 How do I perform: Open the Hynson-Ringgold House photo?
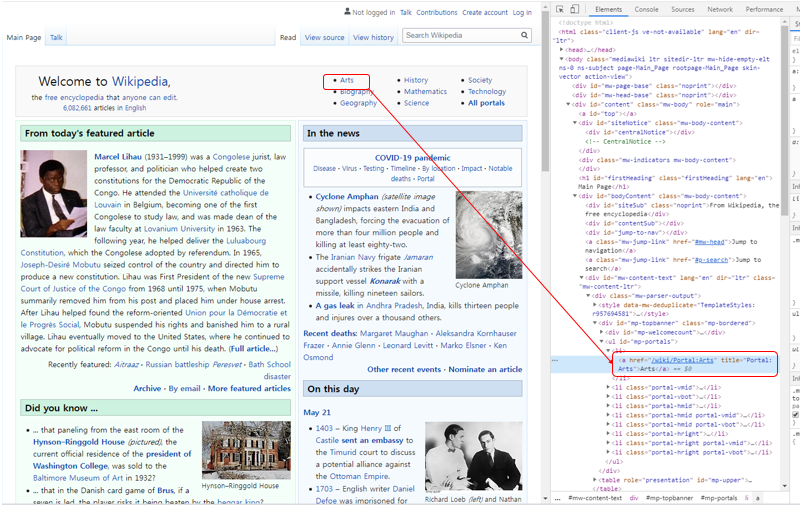[246, 450]
